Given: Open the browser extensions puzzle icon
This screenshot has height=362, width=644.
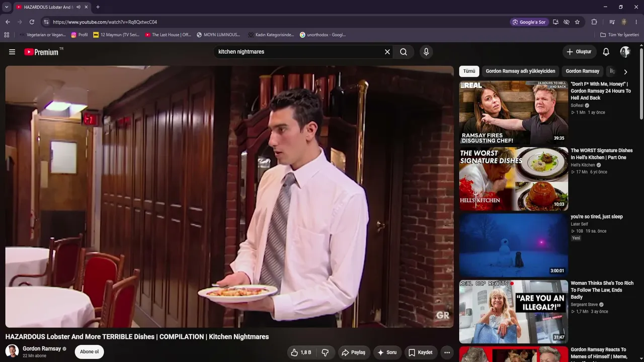Looking at the screenshot, I should coord(594,22).
